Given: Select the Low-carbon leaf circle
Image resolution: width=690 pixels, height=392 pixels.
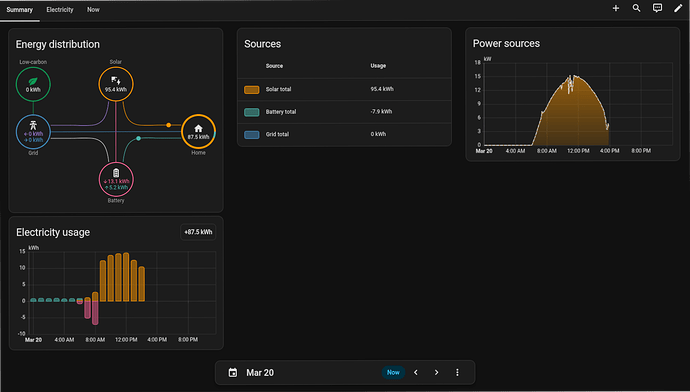Looking at the screenshot, I should pos(33,84).
